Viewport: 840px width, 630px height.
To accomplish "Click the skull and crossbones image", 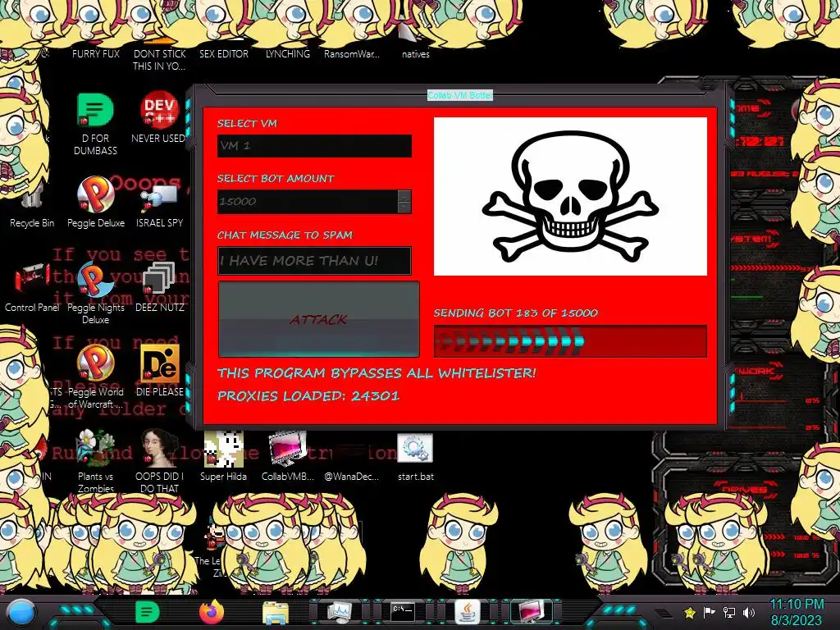I will coord(570,196).
